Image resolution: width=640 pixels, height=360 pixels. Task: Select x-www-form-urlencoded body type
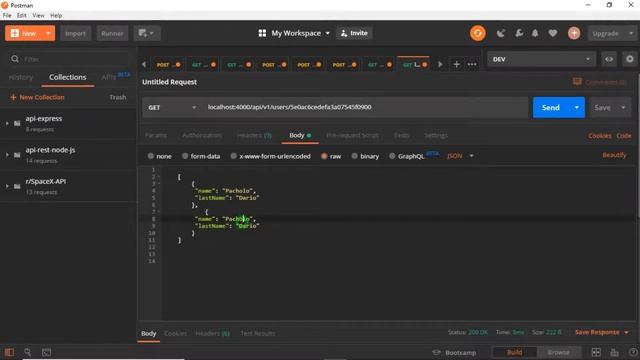coord(270,156)
